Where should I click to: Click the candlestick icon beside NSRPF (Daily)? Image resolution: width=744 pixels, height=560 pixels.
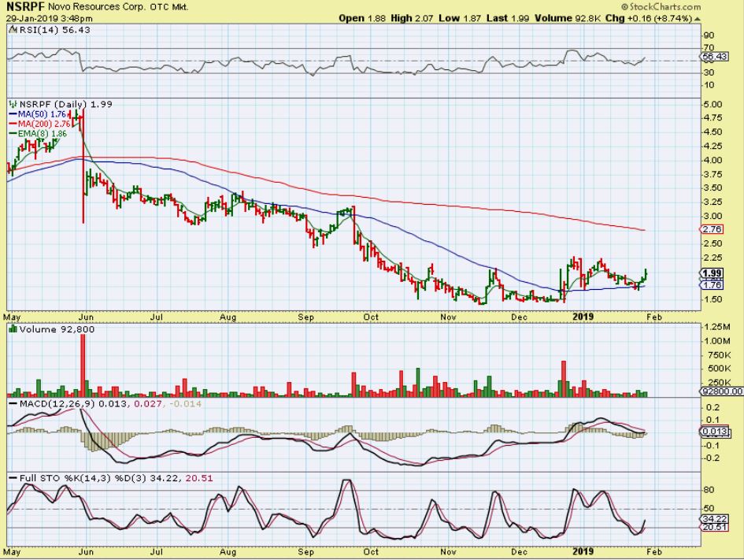13,105
